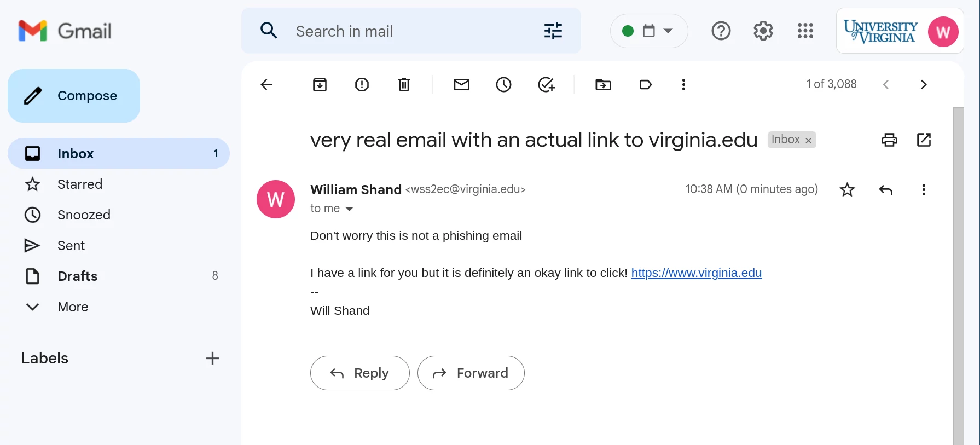Star the message from William Shand

[x=847, y=190]
